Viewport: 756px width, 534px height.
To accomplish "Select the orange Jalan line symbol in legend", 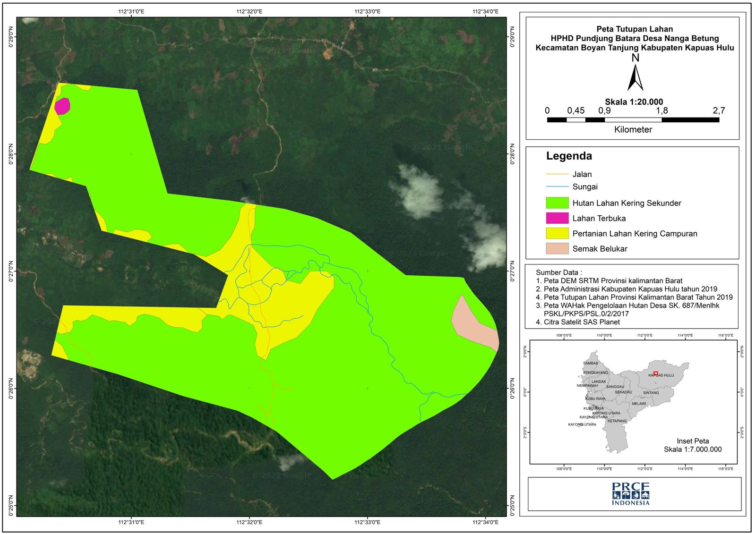I will point(557,174).
